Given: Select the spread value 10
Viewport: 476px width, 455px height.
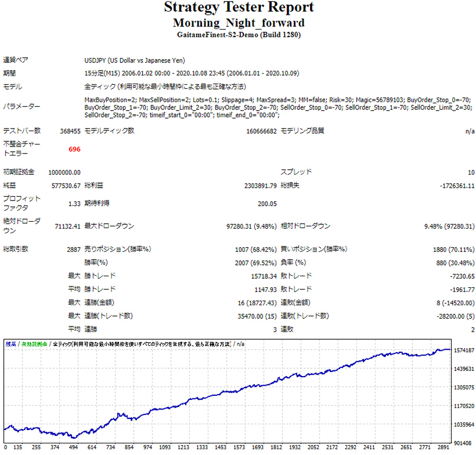Looking at the screenshot, I should tap(471, 172).
